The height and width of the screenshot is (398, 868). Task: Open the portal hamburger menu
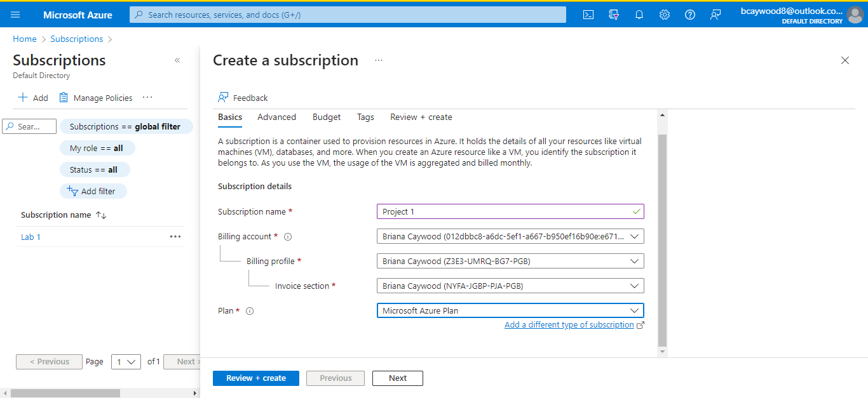point(15,14)
